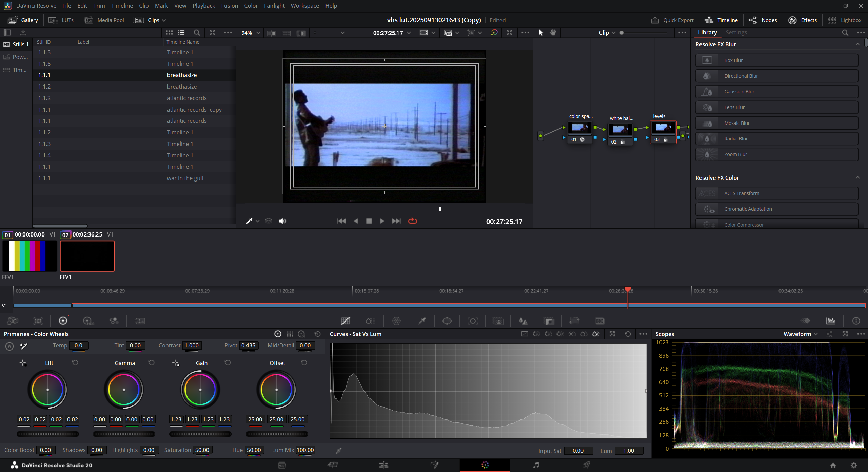Click the Quick Export button
Viewport: 868px width, 472px height.
pos(672,20)
